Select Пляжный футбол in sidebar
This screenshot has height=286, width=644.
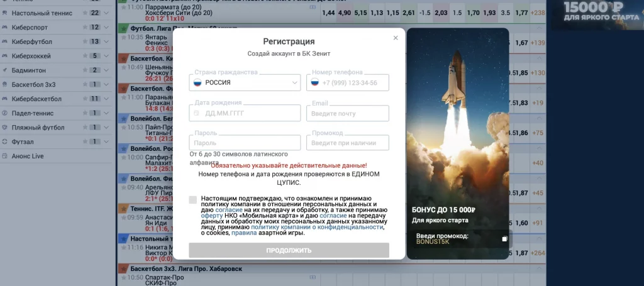(38, 128)
